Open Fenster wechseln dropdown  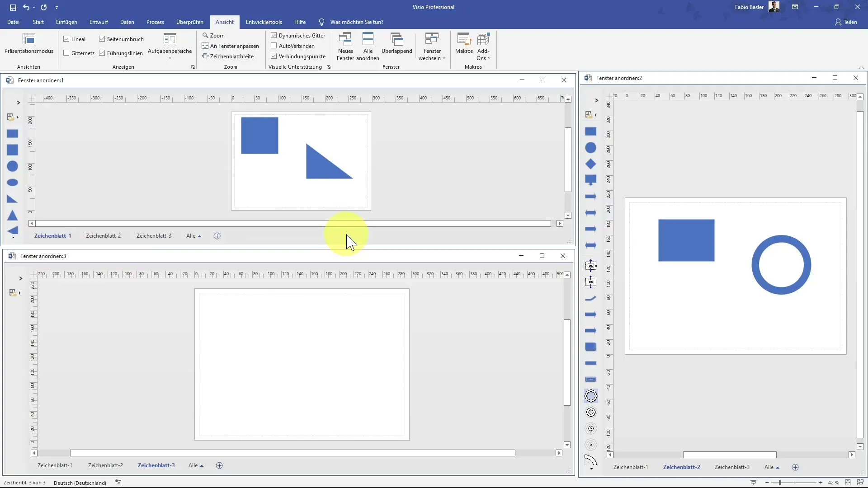(x=432, y=47)
